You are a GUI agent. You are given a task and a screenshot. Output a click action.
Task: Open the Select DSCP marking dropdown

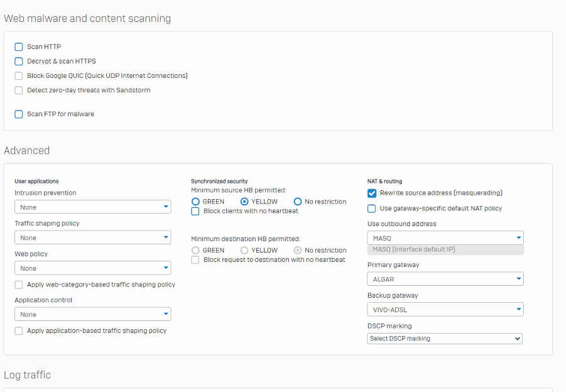pyautogui.click(x=445, y=339)
